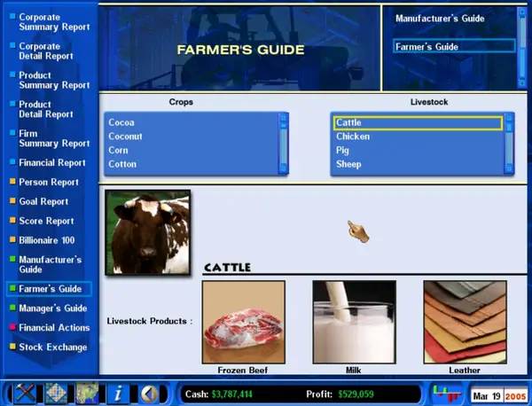The image size is (532, 406).
Task: Click the guide list scroll-down arrow
Action: coord(522,82)
